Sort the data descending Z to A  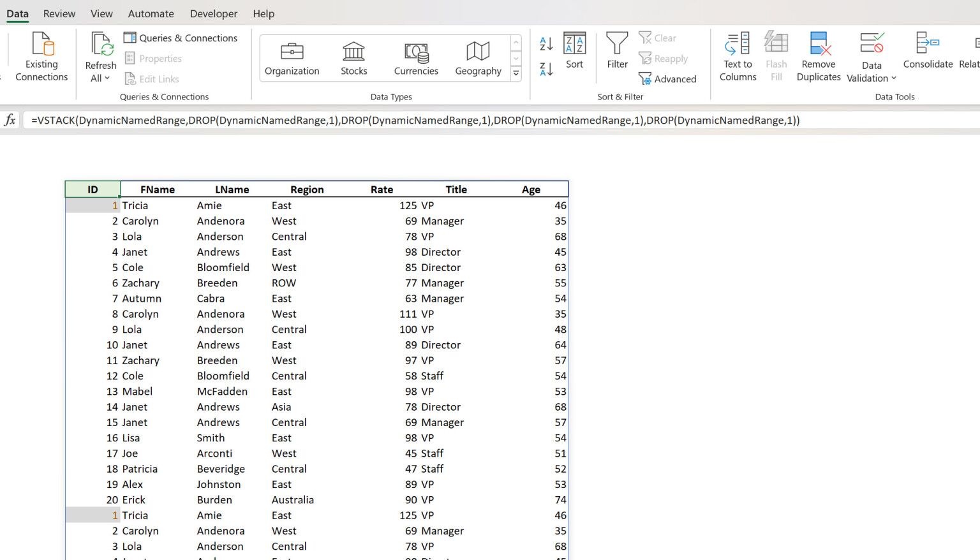point(546,68)
